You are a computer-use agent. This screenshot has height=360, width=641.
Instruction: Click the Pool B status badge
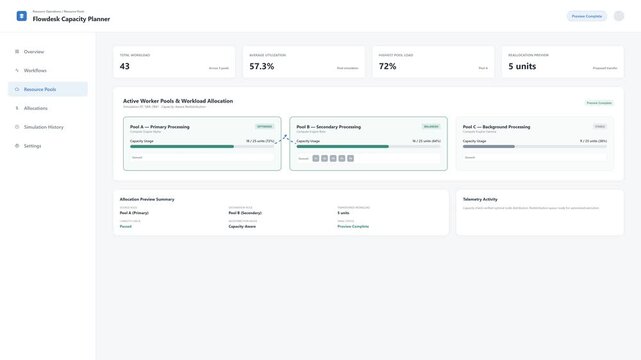431,126
